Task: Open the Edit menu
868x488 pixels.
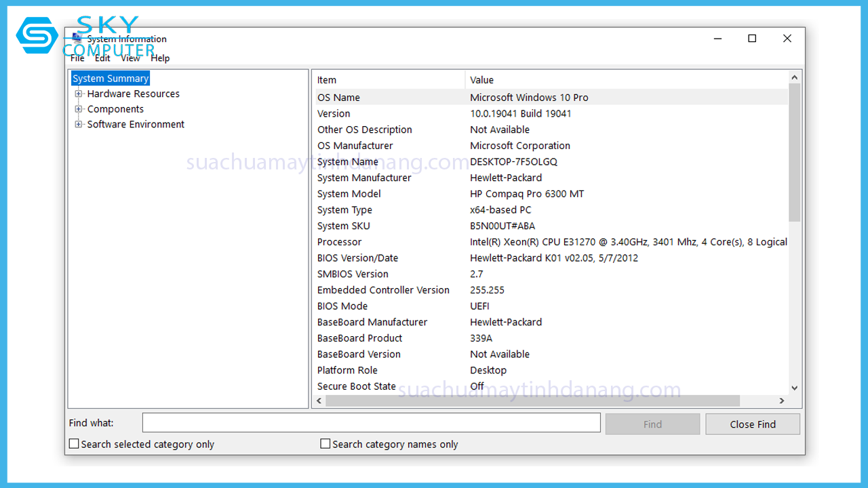Action: 102,58
